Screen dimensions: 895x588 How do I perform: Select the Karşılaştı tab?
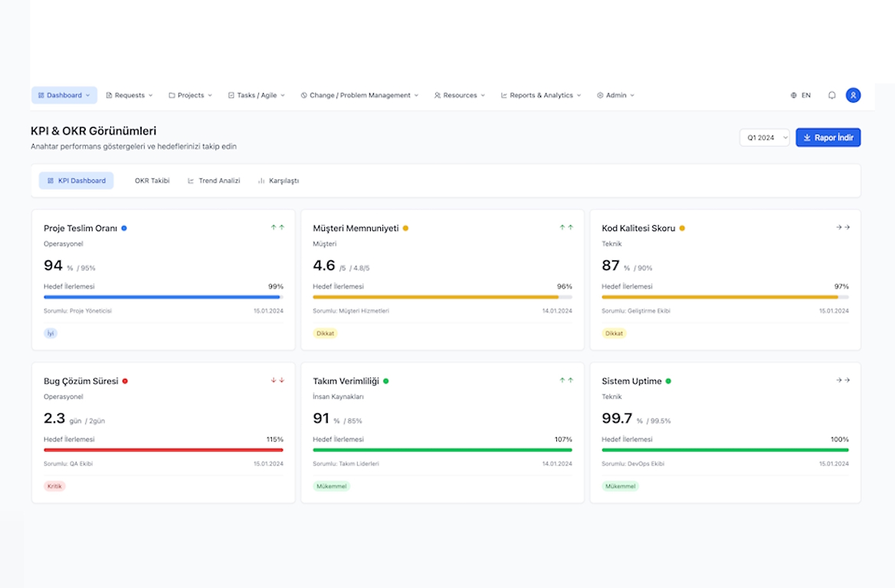(278, 181)
